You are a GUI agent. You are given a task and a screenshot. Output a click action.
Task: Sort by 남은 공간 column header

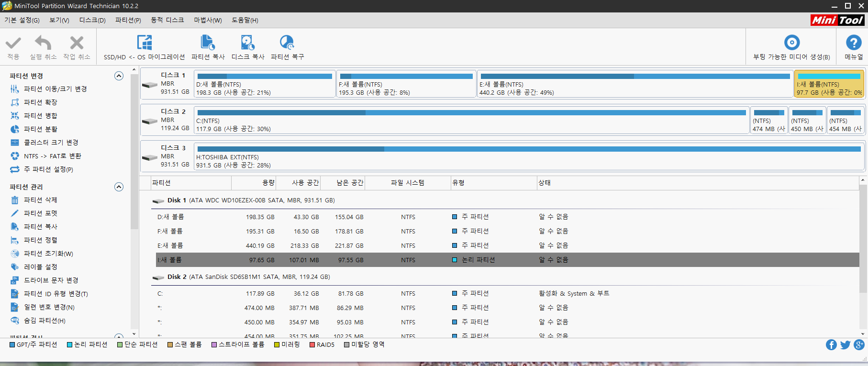[343, 183]
